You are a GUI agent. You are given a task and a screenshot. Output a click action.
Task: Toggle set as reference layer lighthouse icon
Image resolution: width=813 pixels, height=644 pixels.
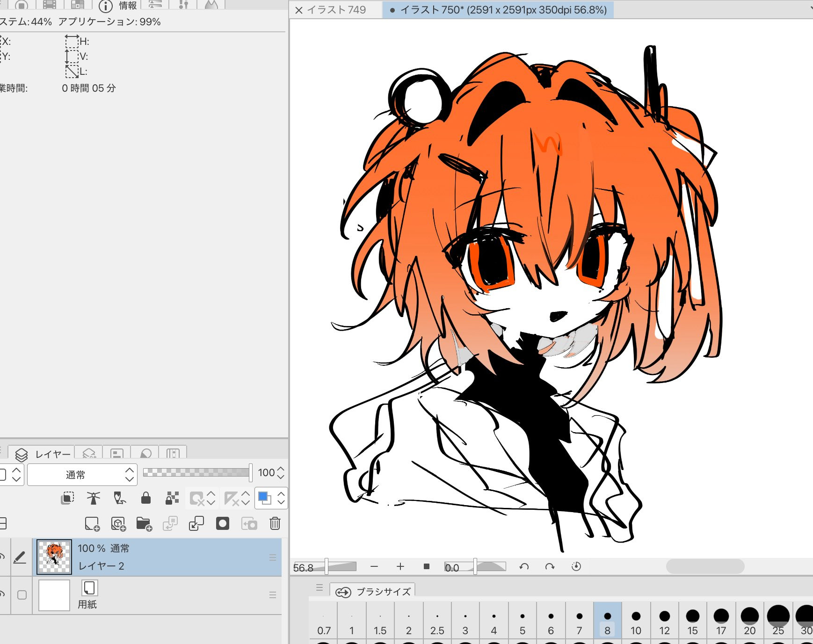94,498
